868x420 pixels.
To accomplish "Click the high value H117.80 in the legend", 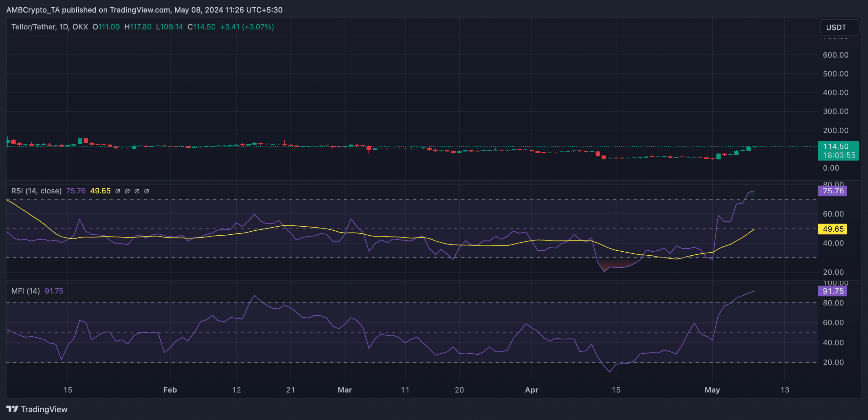I will coord(138,27).
